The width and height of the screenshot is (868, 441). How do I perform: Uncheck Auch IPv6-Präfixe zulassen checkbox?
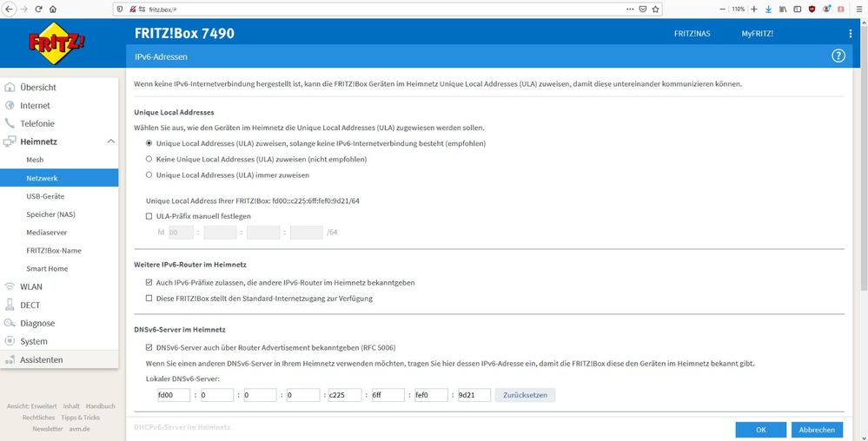click(149, 282)
